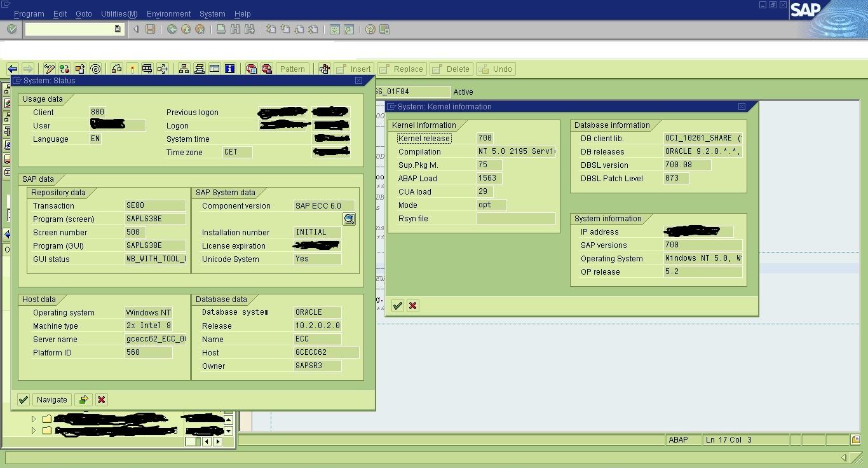The image size is (868, 468).
Task: Expand the first redacted folder in the object tree
Action: [x=34, y=419]
